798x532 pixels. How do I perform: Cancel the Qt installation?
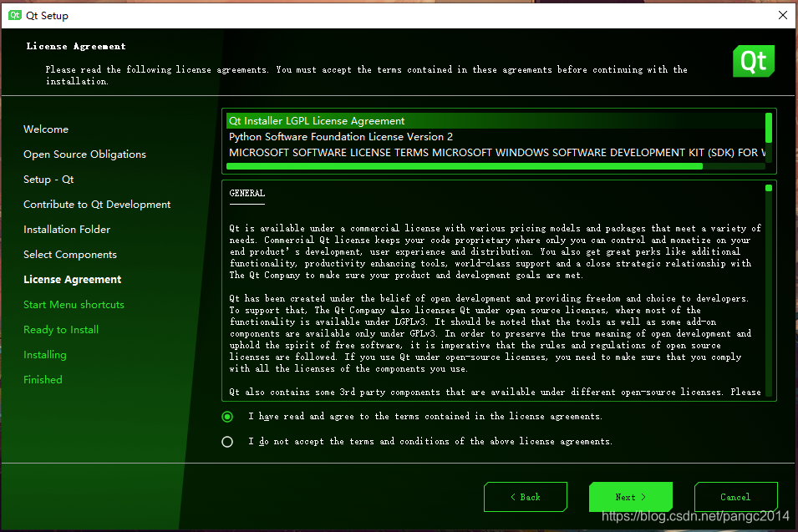[x=736, y=497]
